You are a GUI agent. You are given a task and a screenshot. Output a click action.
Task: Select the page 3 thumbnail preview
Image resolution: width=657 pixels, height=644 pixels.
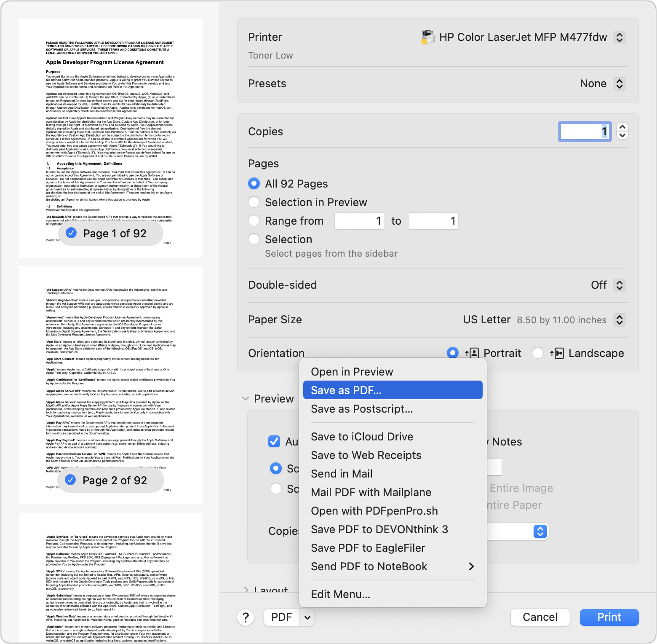(x=111, y=577)
